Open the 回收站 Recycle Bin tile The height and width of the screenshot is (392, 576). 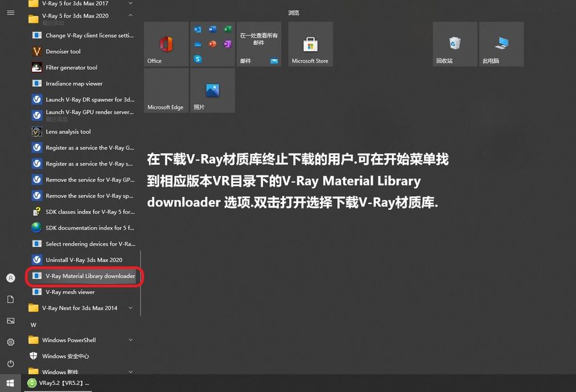click(x=455, y=44)
